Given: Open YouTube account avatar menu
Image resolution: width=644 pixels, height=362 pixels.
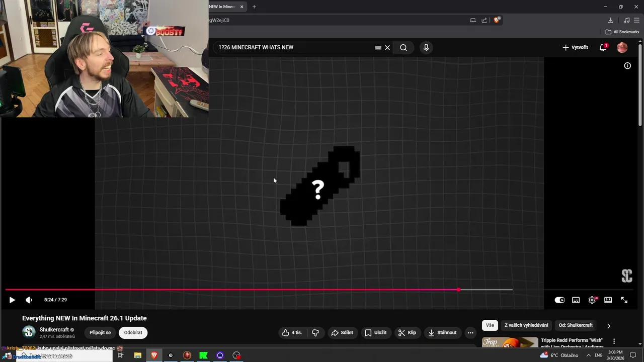Looking at the screenshot, I should tap(622, 48).
